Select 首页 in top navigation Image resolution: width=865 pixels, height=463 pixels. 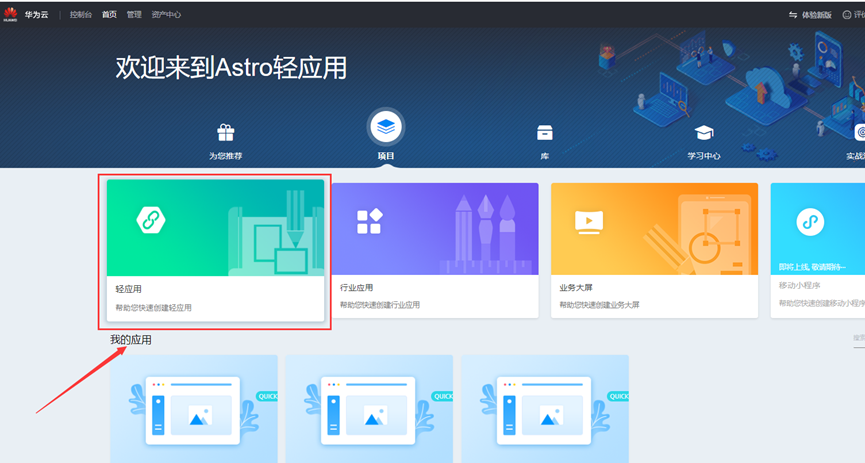tap(109, 14)
